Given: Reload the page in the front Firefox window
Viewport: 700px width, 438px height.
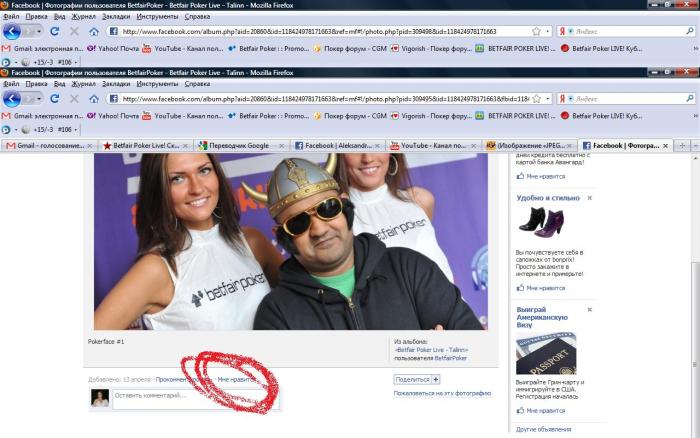Looking at the screenshot, I should 54,99.
